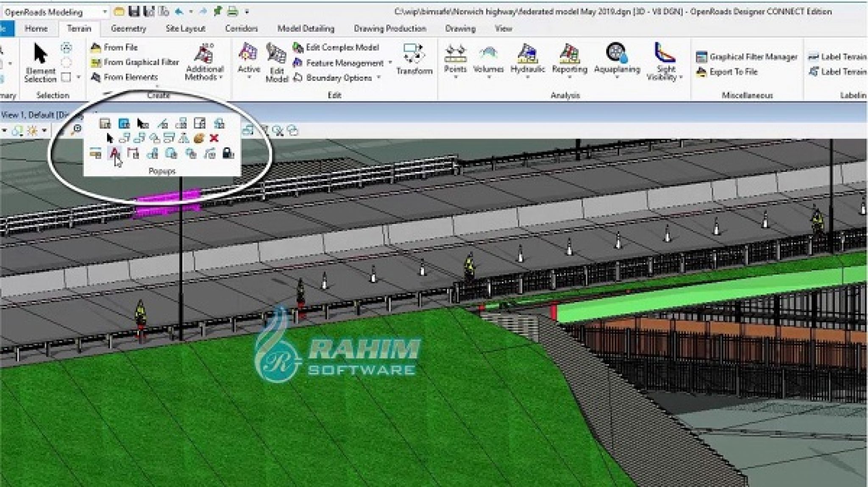Expand the Feature Management dropdown arrow

(x=390, y=63)
